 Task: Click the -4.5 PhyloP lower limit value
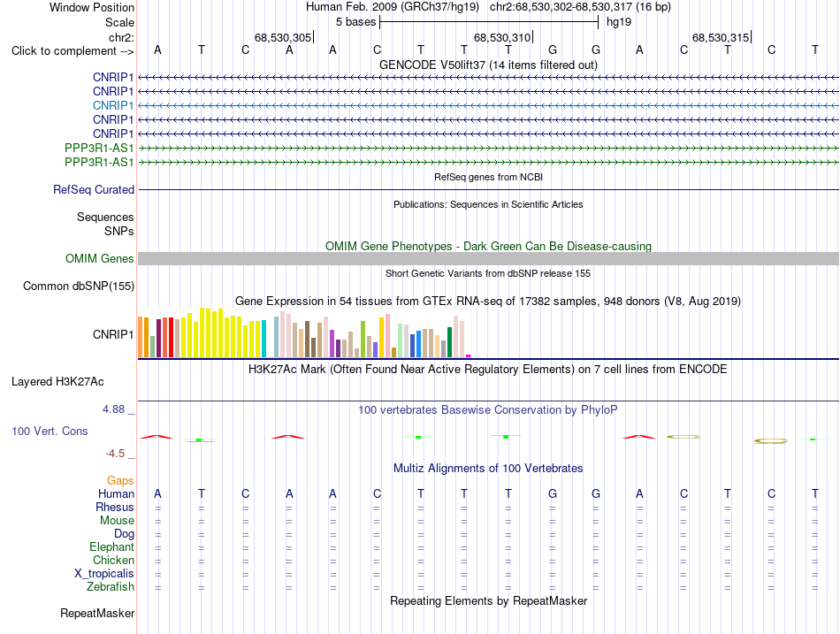(115, 454)
